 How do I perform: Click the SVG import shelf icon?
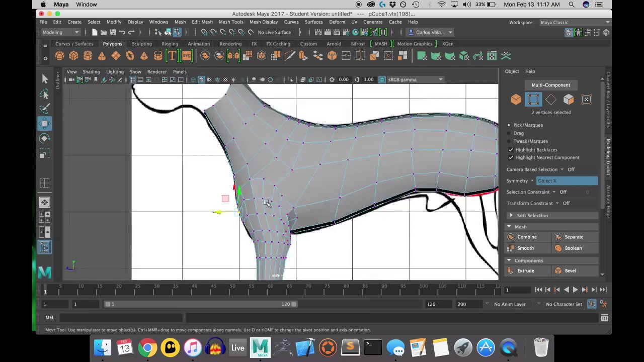point(186,56)
